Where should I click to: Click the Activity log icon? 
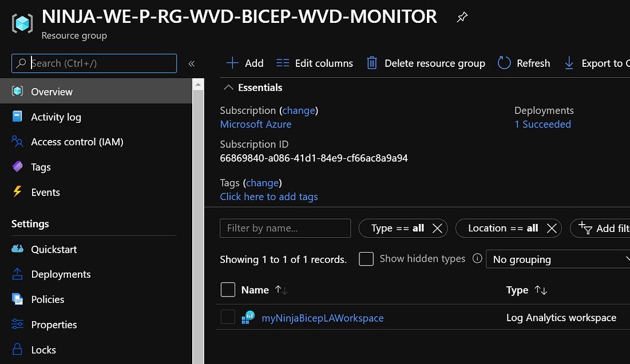pos(17,117)
